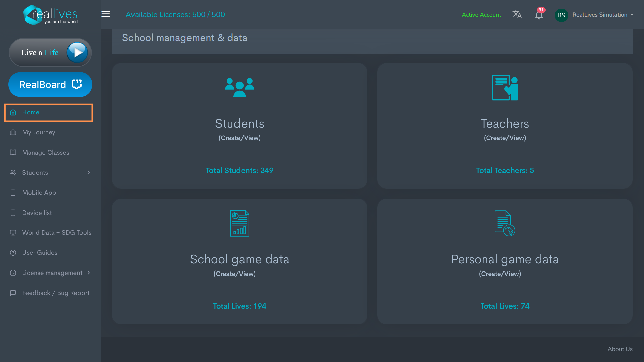Toggle the hamburger sidebar menu
The width and height of the screenshot is (644, 362).
click(106, 14)
